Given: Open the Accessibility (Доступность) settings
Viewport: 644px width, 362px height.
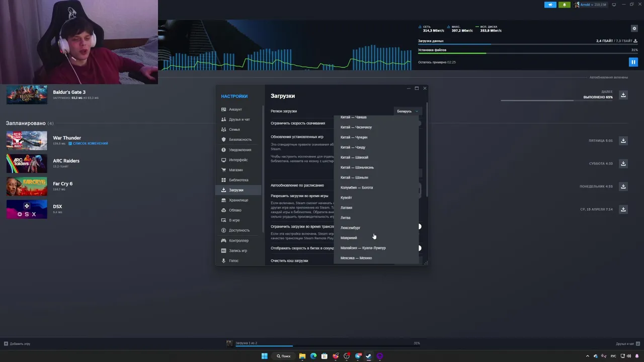Looking at the screenshot, I should point(238,230).
